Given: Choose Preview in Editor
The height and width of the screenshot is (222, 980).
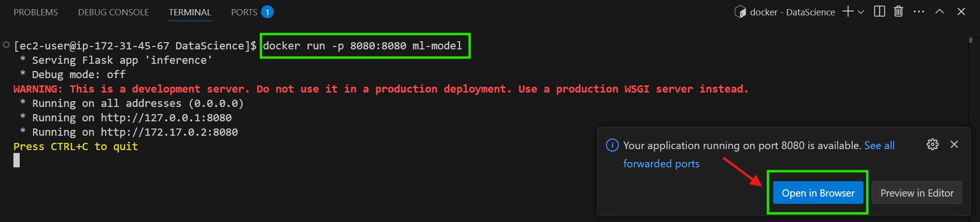Looking at the screenshot, I should pos(917,193).
